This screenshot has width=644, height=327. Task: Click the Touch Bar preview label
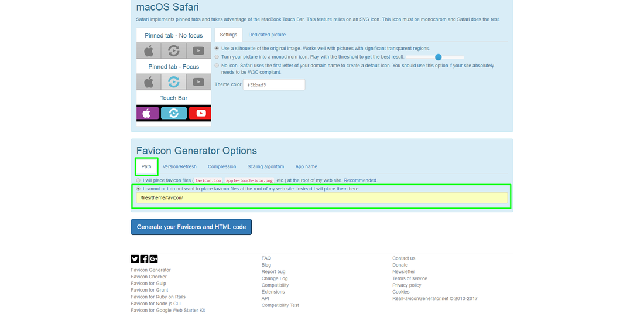point(174,98)
